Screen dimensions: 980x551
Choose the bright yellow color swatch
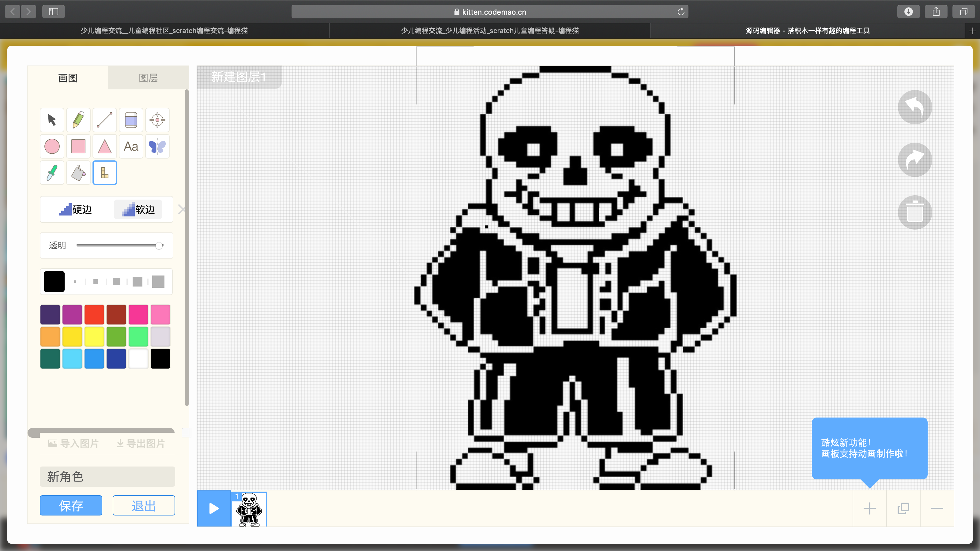click(94, 337)
